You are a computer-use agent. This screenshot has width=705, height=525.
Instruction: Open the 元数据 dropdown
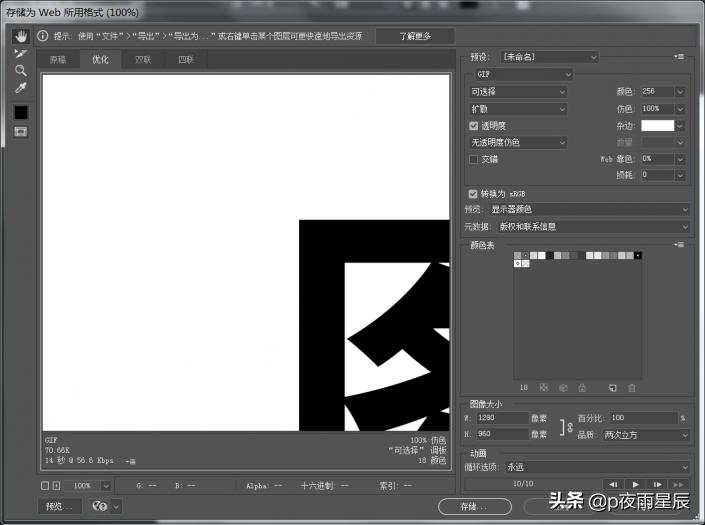pos(593,227)
